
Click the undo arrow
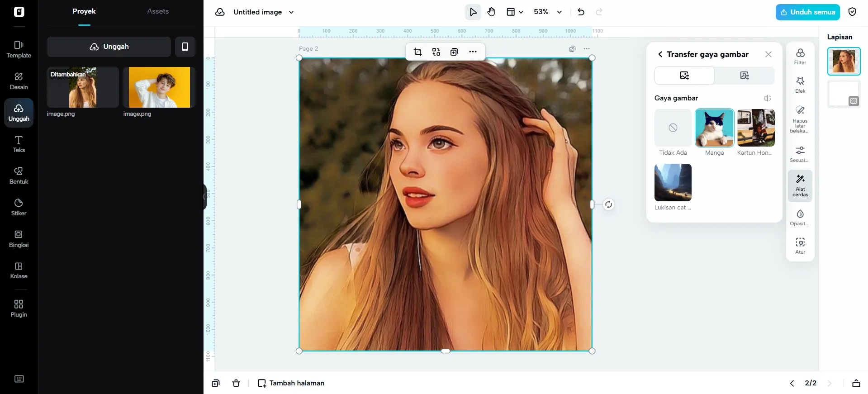pyautogui.click(x=581, y=12)
